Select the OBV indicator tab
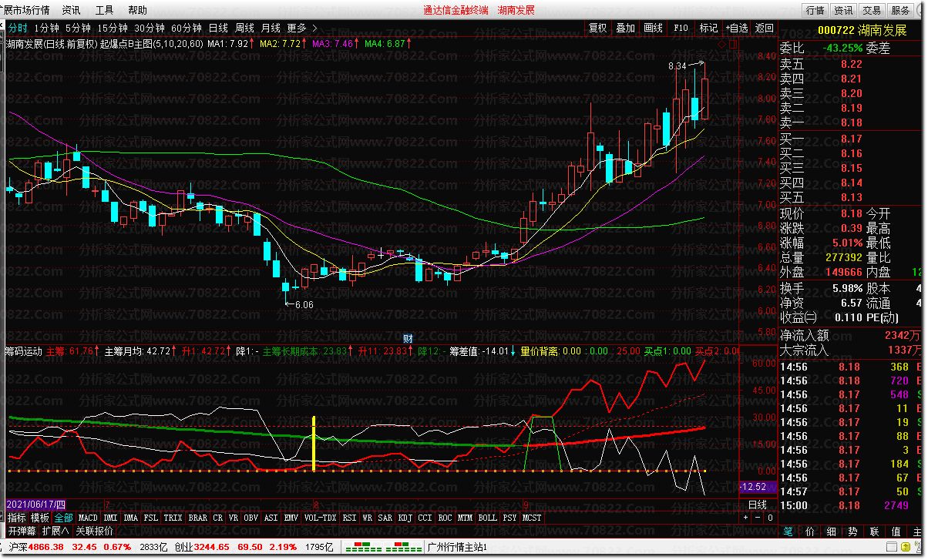 point(250,518)
